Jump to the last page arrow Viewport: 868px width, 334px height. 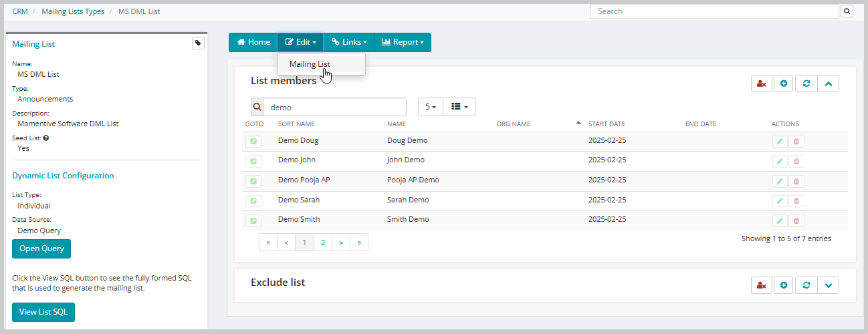click(359, 242)
